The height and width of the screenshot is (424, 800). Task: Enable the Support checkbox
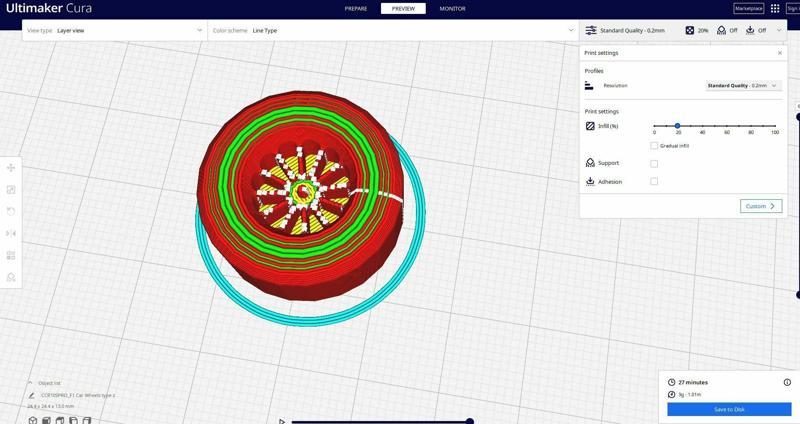[x=654, y=164]
